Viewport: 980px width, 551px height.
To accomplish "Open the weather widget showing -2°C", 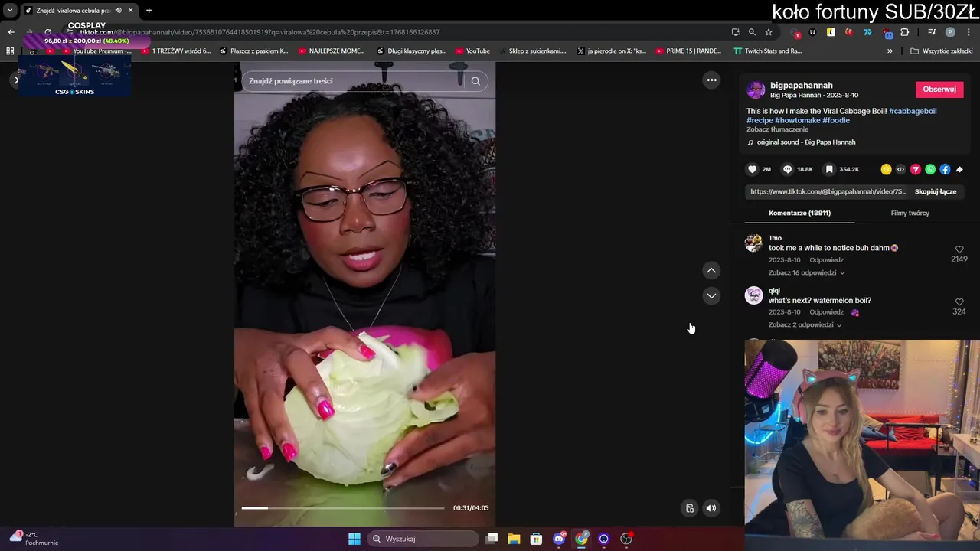I will (x=34, y=539).
